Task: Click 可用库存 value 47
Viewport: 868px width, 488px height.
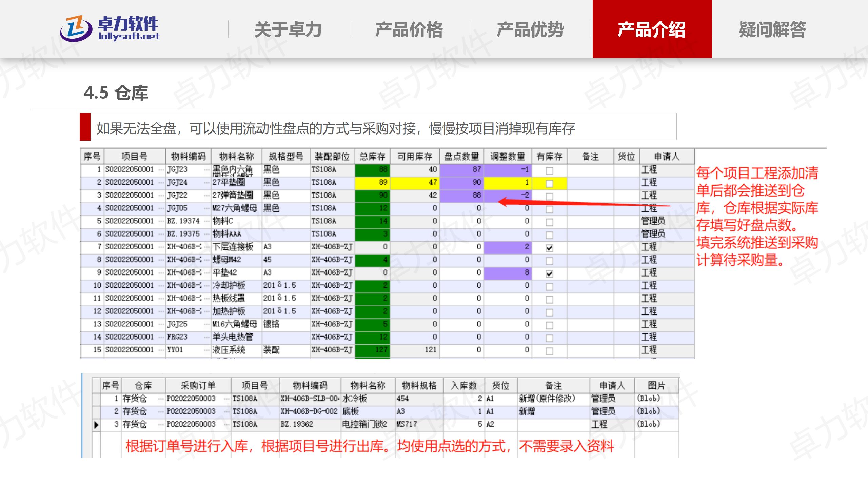Action: 433,183
